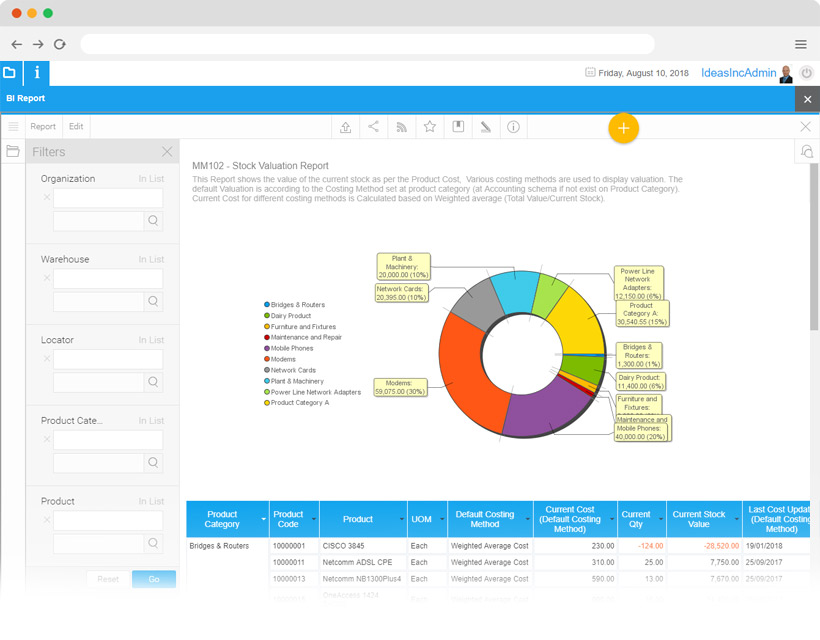Click the share icon in report toolbar

(373, 127)
